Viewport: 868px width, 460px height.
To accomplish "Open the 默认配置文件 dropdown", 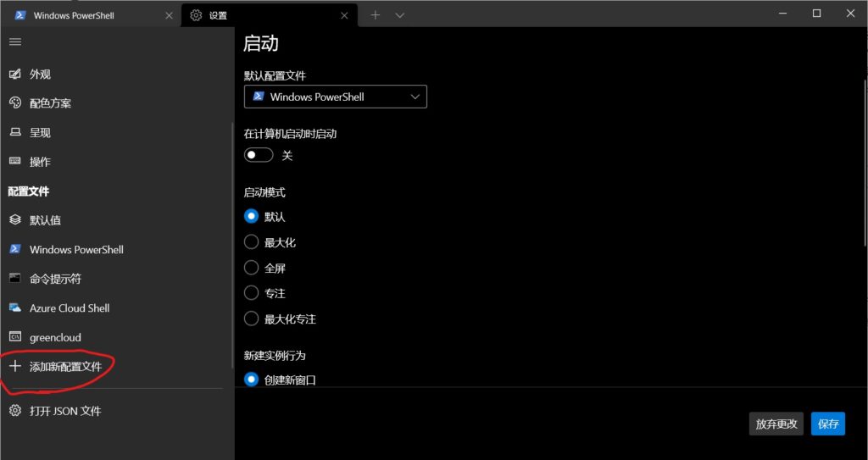I will click(x=336, y=97).
